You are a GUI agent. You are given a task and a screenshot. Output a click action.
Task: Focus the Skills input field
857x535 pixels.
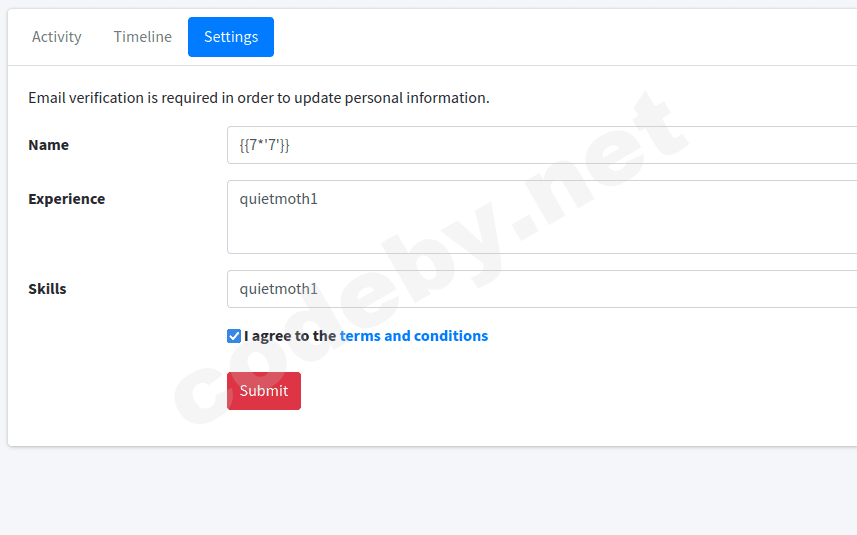click(x=540, y=289)
